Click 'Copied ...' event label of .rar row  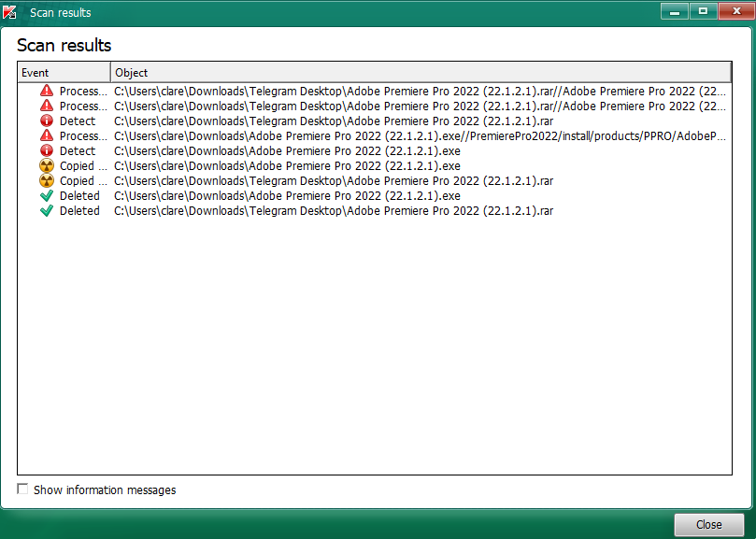point(83,181)
